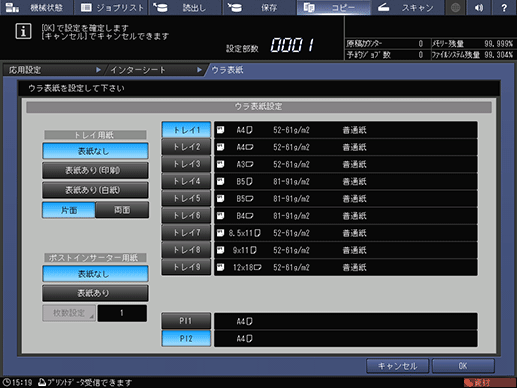This screenshot has height=388, width=517.
Task: Click the sheet count field showing 1
Action: [122, 313]
